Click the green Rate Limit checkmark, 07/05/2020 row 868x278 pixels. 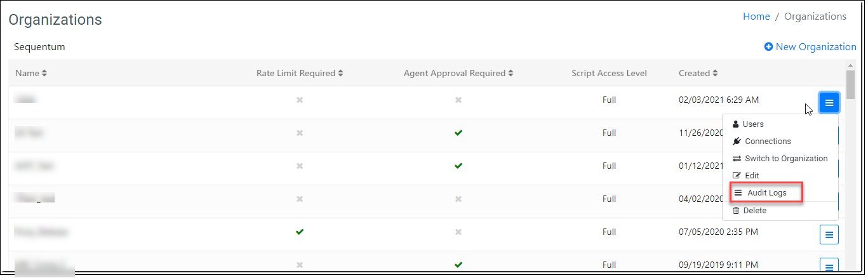[300, 232]
